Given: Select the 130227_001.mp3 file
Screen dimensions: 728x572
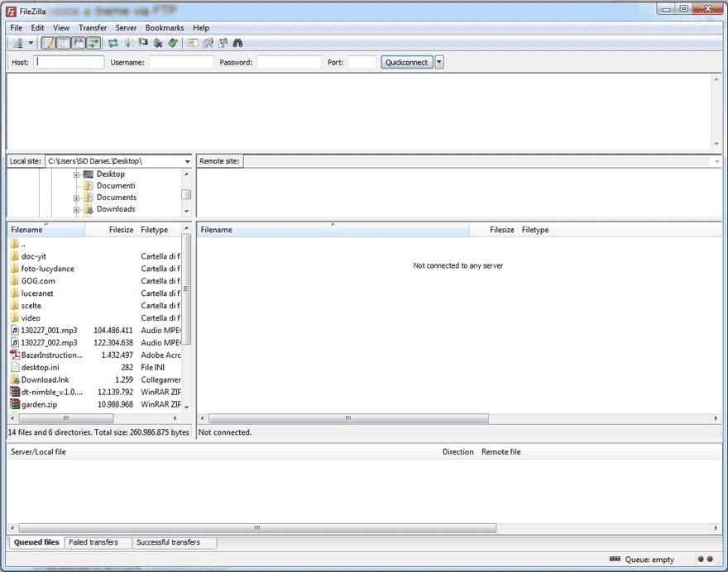Looking at the screenshot, I should pyautogui.click(x=94, y=331).
